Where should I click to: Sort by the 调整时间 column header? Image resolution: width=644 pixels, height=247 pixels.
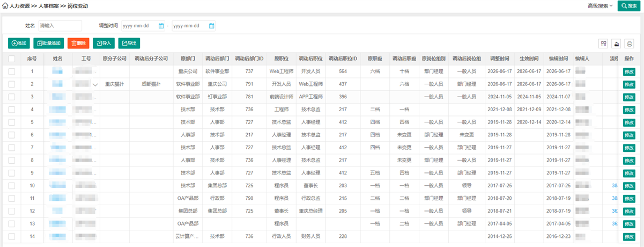click(x=499, y=59)
